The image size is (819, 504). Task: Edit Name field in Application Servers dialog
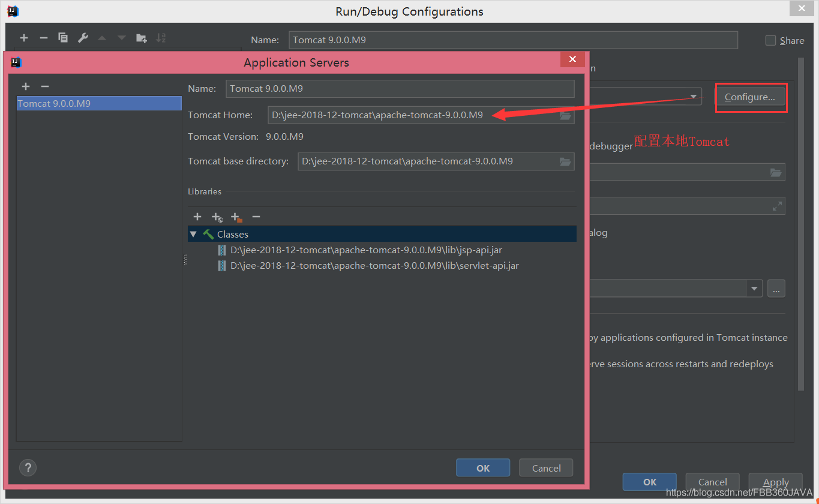(400, 88)
